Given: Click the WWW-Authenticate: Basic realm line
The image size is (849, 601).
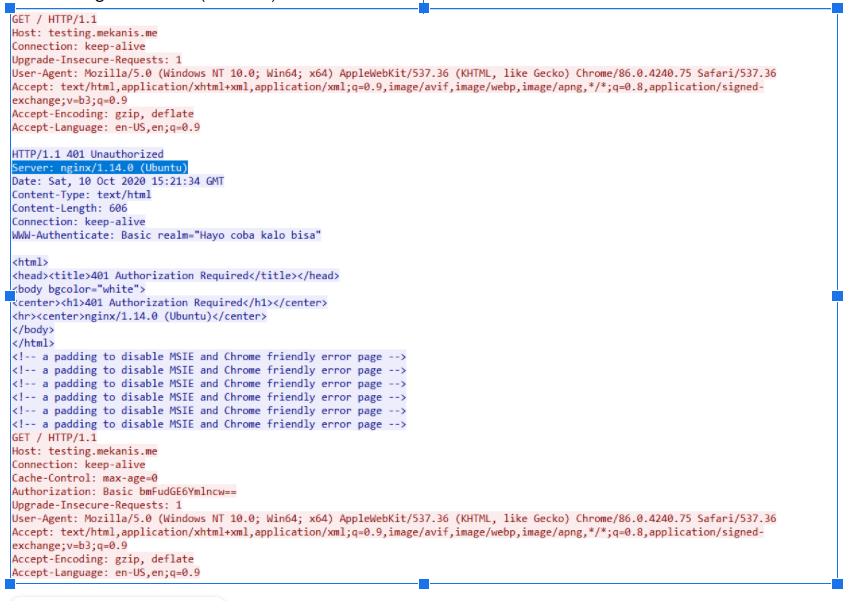Looking at the screenshot, I should click(x=166, y=235).
